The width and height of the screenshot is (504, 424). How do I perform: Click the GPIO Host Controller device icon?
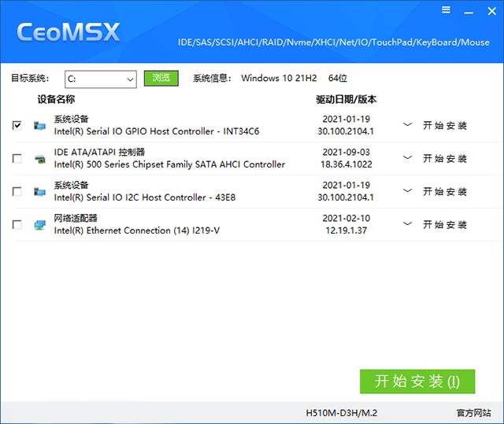39,126
